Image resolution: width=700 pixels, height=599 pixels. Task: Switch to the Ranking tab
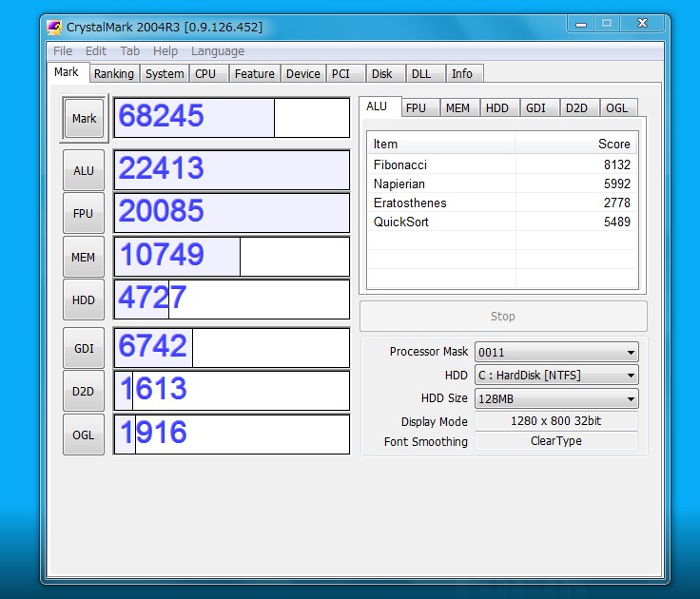coord(114,73)
